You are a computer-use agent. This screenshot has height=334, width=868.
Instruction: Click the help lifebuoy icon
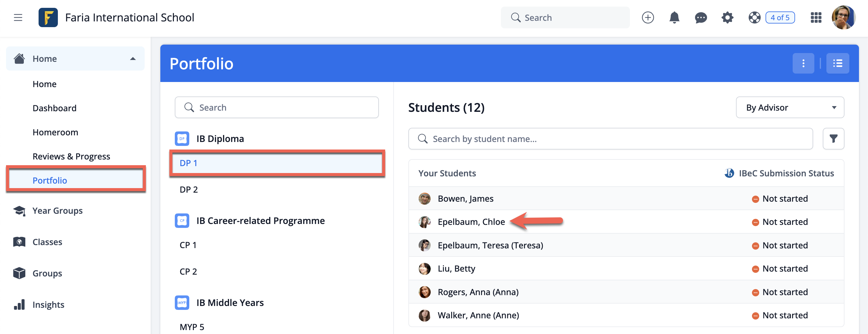tap(754, 17)
